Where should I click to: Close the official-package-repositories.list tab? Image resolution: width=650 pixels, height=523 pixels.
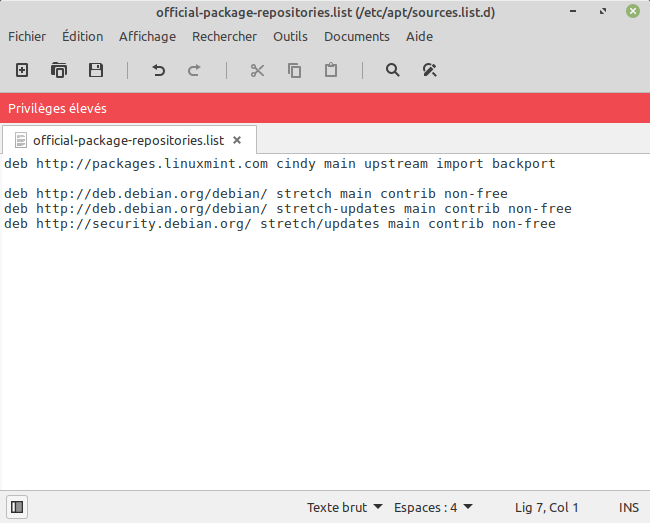[237, 140]
